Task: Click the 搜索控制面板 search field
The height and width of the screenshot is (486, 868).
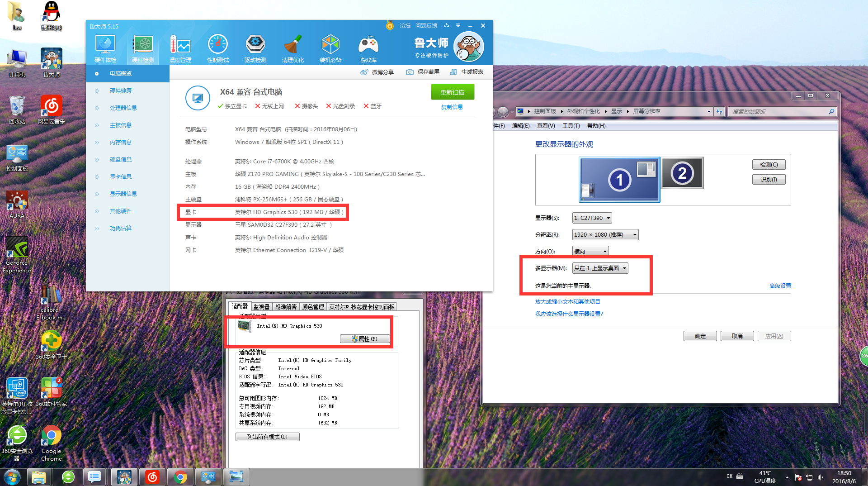Action: coord(781,111)
